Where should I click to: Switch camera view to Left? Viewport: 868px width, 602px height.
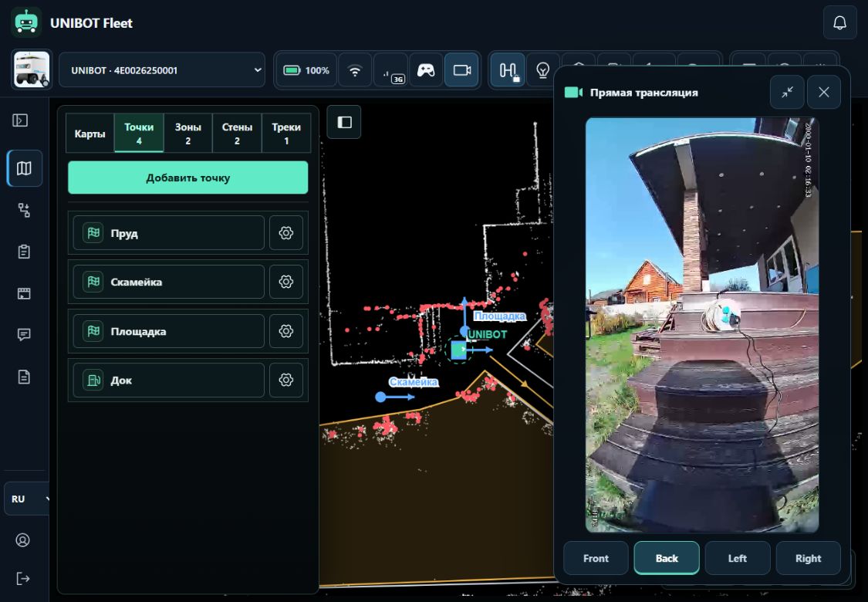[738, 558]
